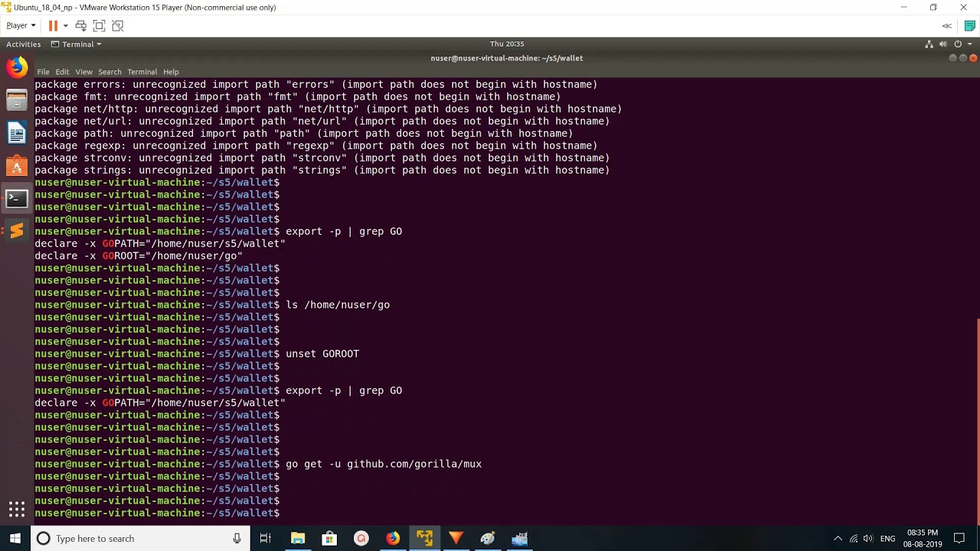The image size is (980, 551).
Task: Open orange triangle app in Windows taskbar
Action: (x=456, y=539)
